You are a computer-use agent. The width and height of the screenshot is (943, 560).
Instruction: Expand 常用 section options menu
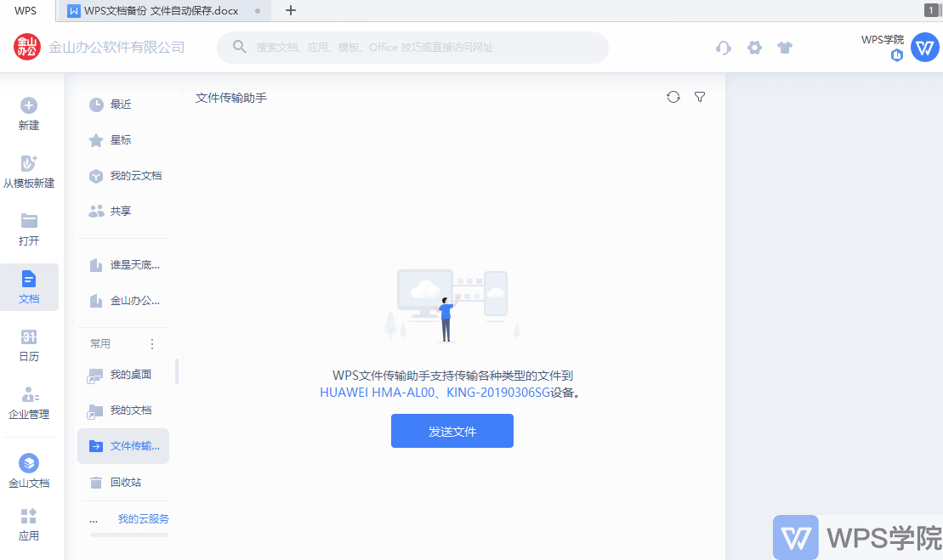click(x=152, y=344)
